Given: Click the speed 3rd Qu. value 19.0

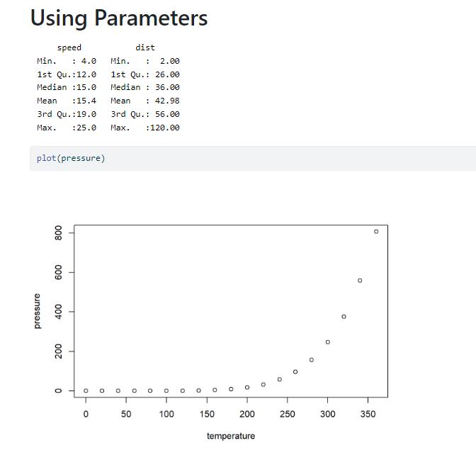Looking at the screenshot, I should pyautogui.click(x=87, y=114).
